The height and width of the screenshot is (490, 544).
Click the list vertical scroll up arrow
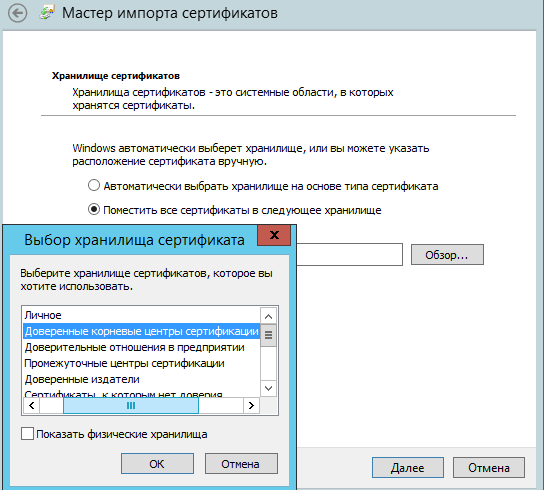click(268, 316)
